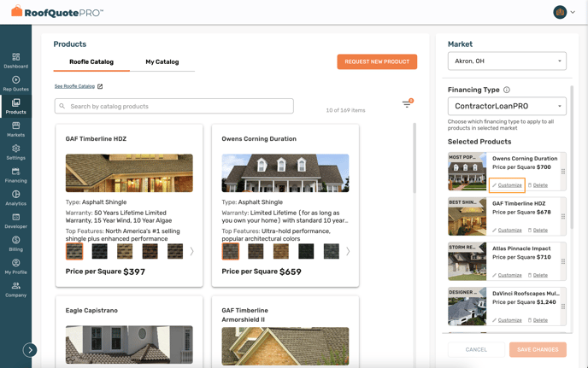Customize the Owens Corning Duration selected product

click(507, 185)
